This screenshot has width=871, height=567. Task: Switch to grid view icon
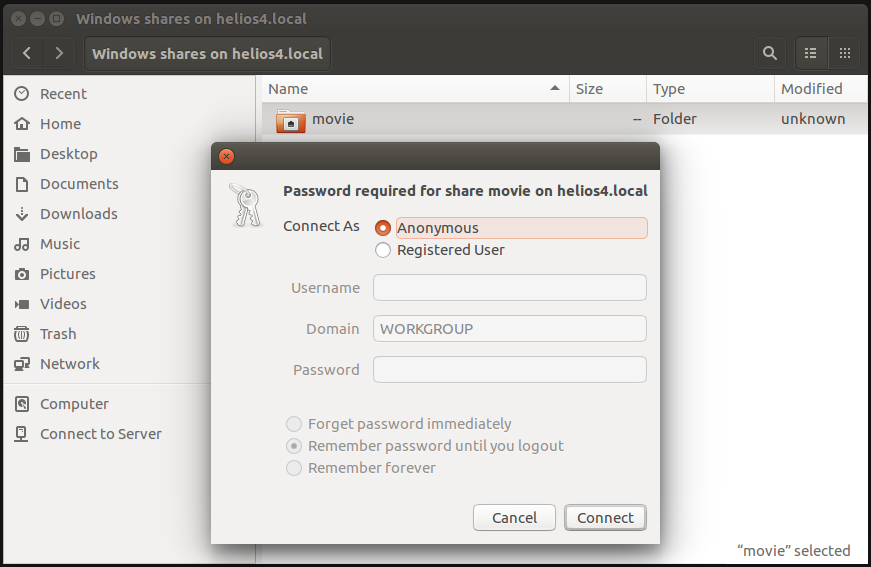[x=845, y=53]
